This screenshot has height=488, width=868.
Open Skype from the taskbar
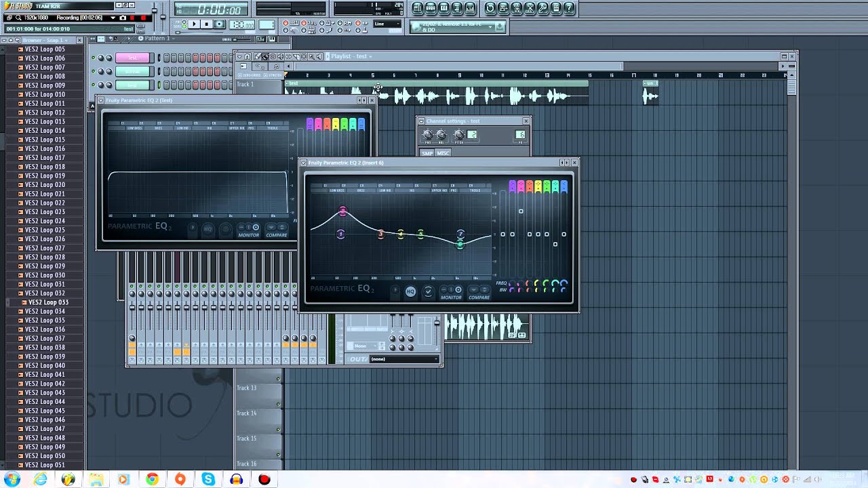click(208, 479)
